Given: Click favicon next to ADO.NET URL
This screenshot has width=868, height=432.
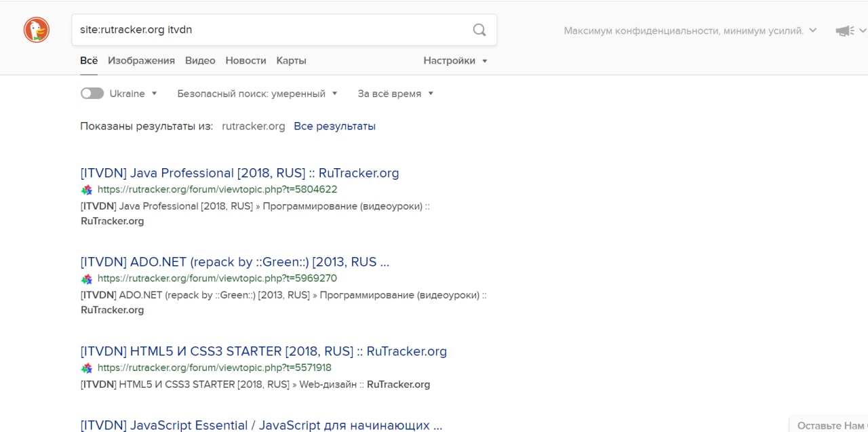Looking at the screenshot, I should [x=87, y=279].
